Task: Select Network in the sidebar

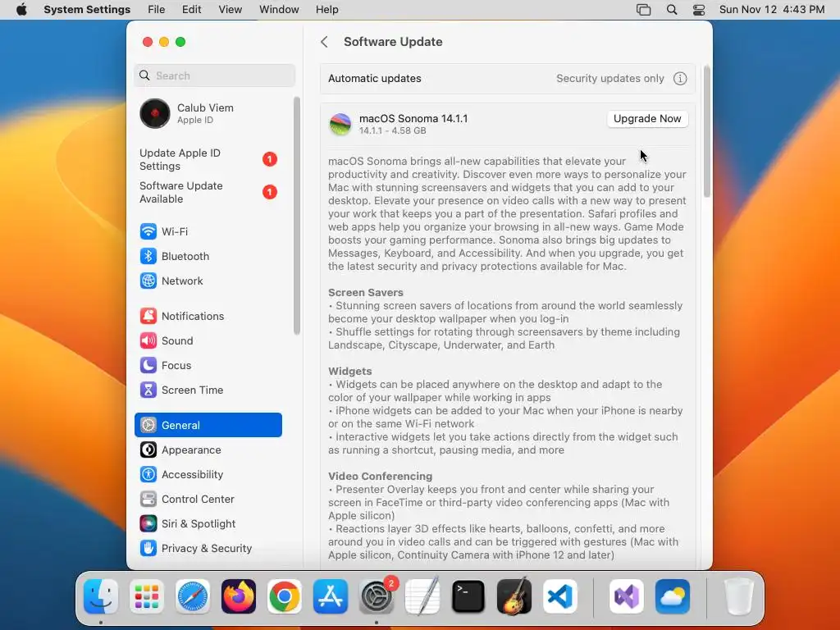Action: point(208,281)
